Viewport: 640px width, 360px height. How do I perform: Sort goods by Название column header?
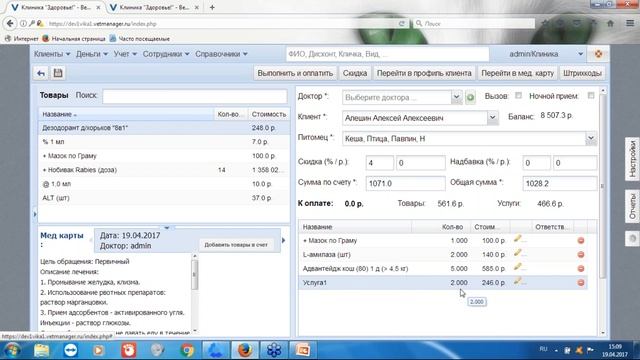point(126,114)
